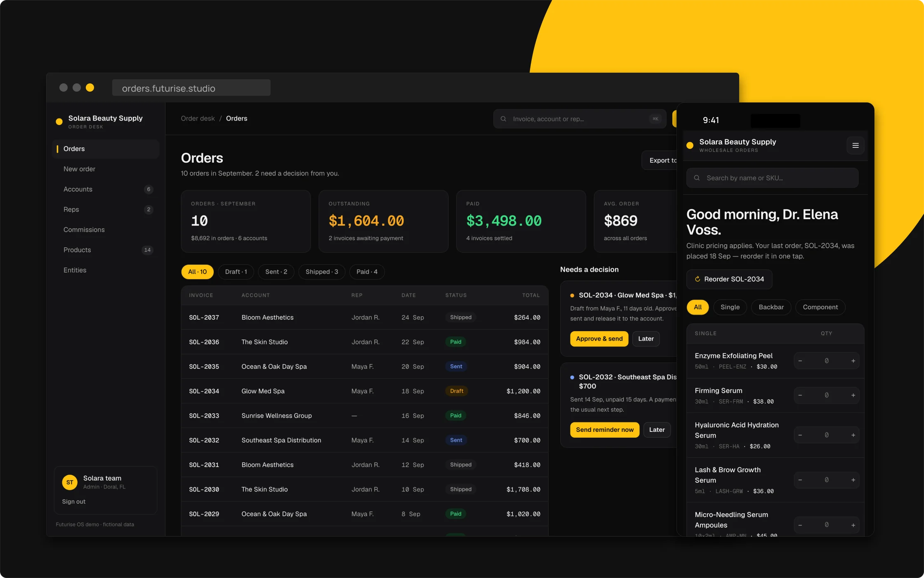Open invoice SOL-2036 row

365,342
